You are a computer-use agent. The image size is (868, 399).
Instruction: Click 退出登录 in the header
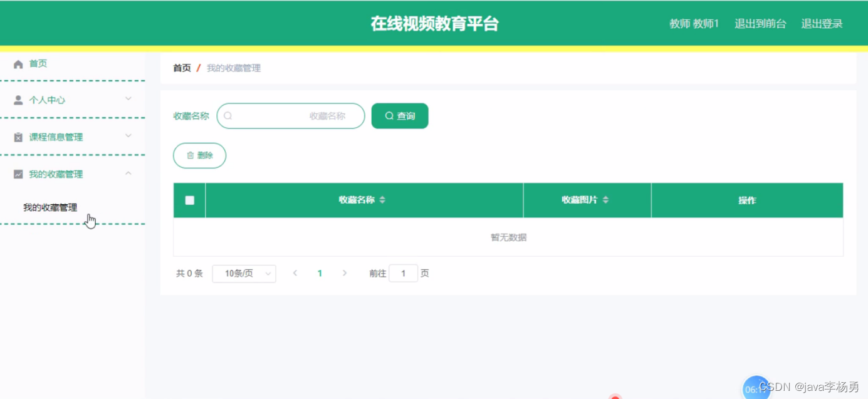pos(822,24)
